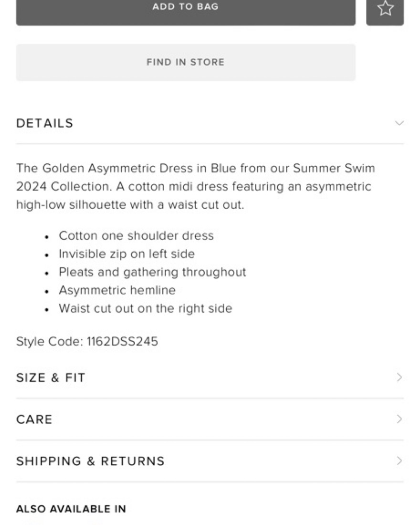
Task: Collapse the Details section chevron
Action: 399,123
